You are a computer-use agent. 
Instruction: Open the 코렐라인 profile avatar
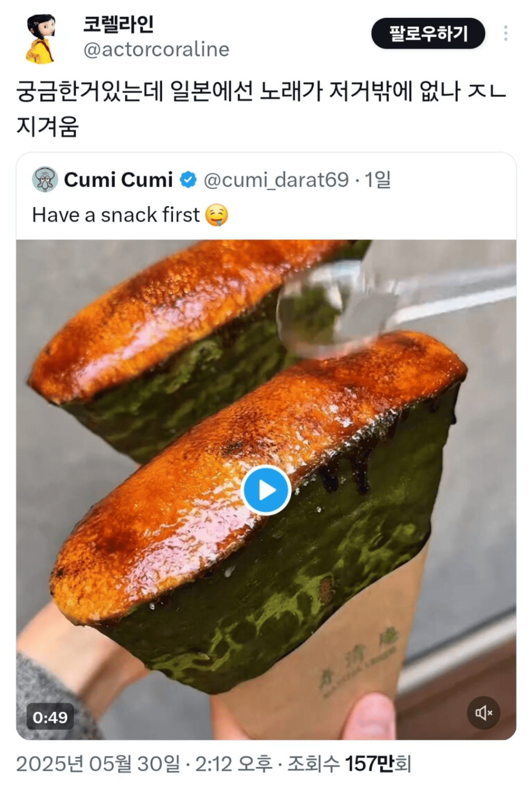click(41, 38)
